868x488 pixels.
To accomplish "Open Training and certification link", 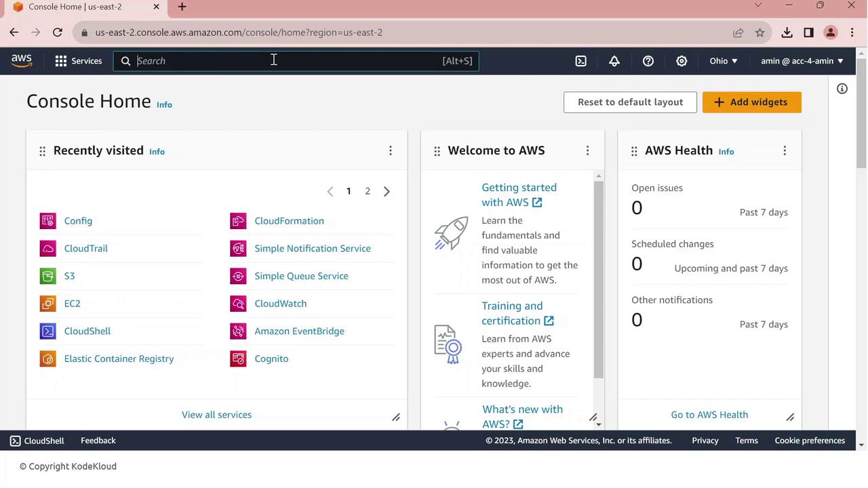I will pos(517,313).
